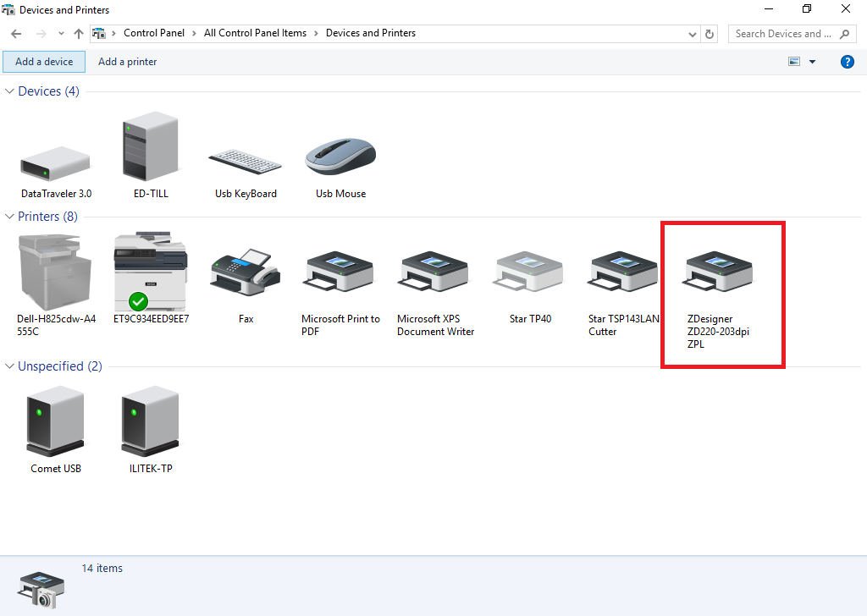Select the Dell-H825cdw-A4 555C printer
Viewport: 867px width, 616px height.
[56, 272]
